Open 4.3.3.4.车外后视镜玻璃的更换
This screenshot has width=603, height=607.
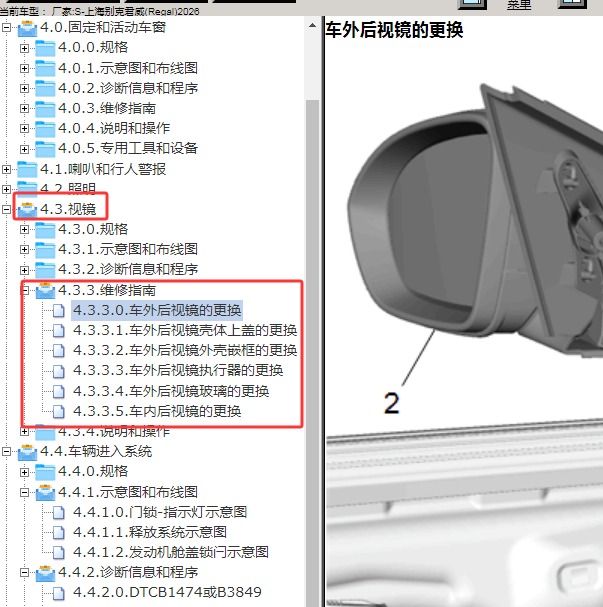pyautogui.click(x=171, y=391)
